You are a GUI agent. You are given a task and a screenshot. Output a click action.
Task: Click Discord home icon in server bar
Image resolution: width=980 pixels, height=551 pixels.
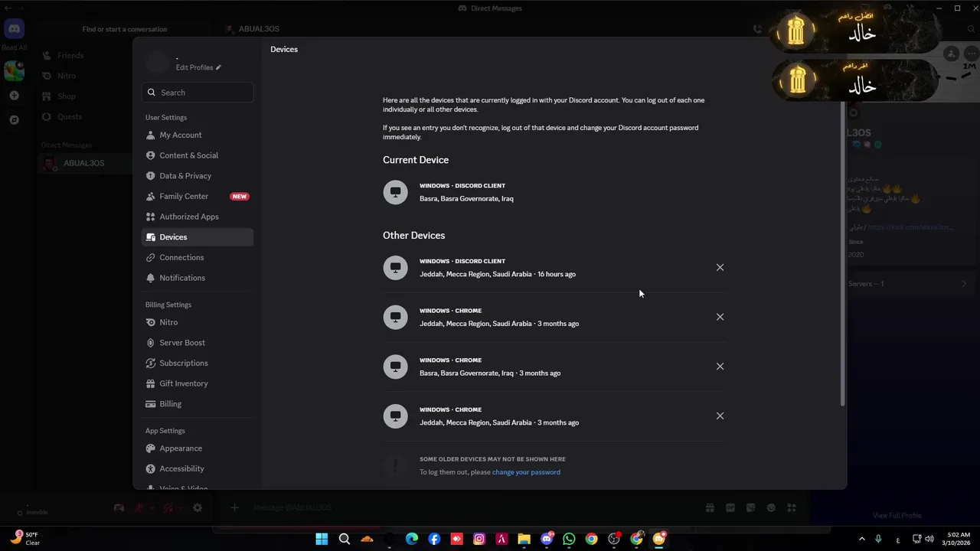pos(14,29)
